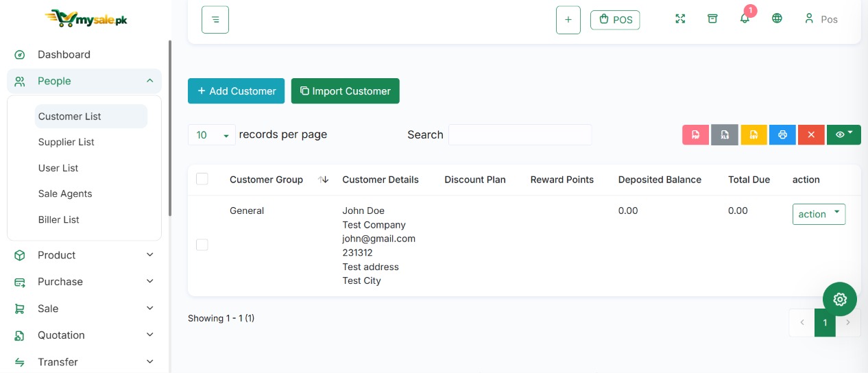Click the People group icon
This screenshot has width=868, height=373.
pyautogui.click(x=20, y=82)
